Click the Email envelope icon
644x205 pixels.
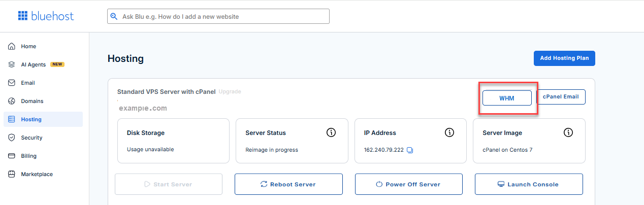point(12,83)
